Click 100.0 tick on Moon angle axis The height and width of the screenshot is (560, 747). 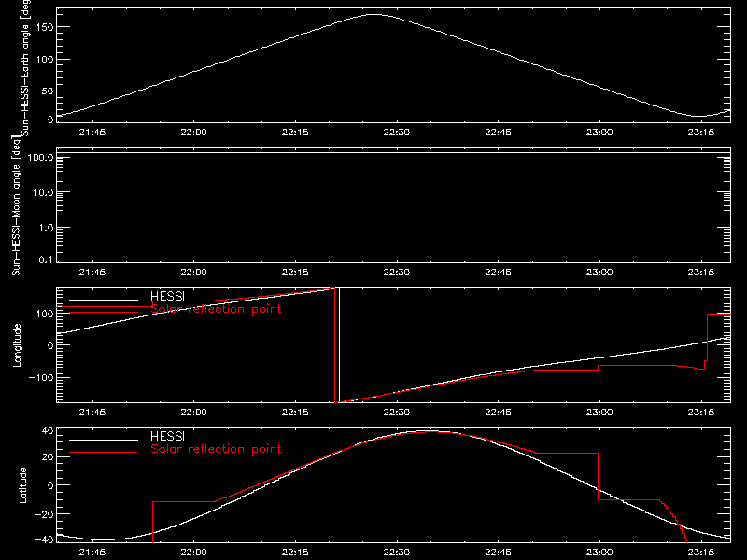pyautogui.click(x=40, y=158)
